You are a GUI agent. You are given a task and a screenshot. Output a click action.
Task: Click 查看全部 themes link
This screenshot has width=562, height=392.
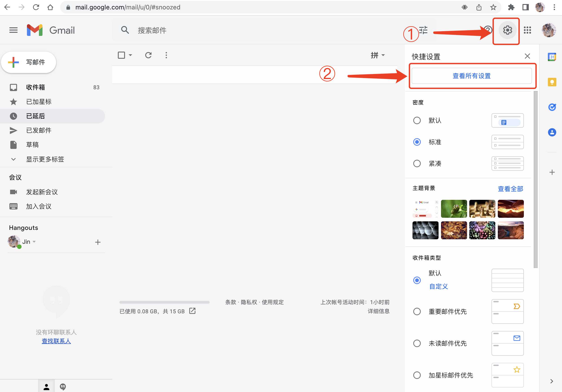click(510, 189)
